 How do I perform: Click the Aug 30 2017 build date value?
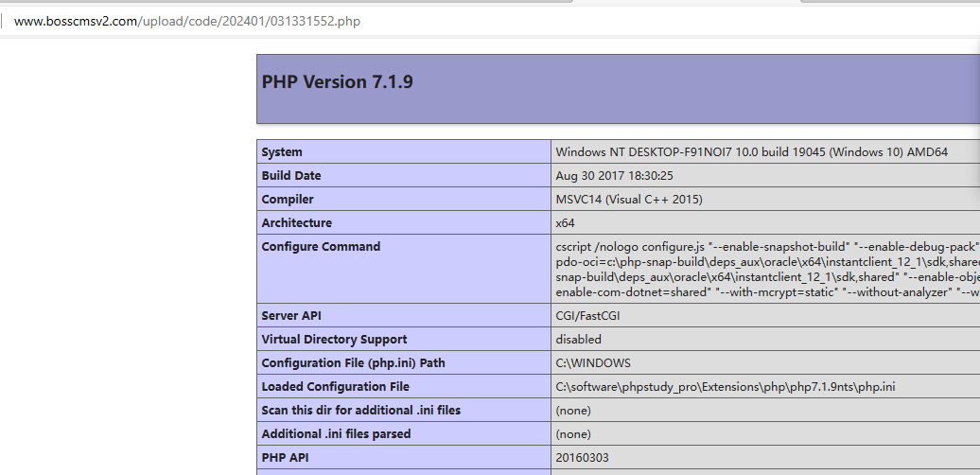click(614, 176)
